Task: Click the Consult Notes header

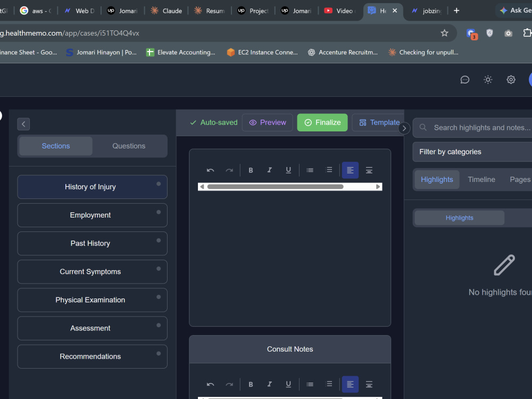Action: point(290,349)
